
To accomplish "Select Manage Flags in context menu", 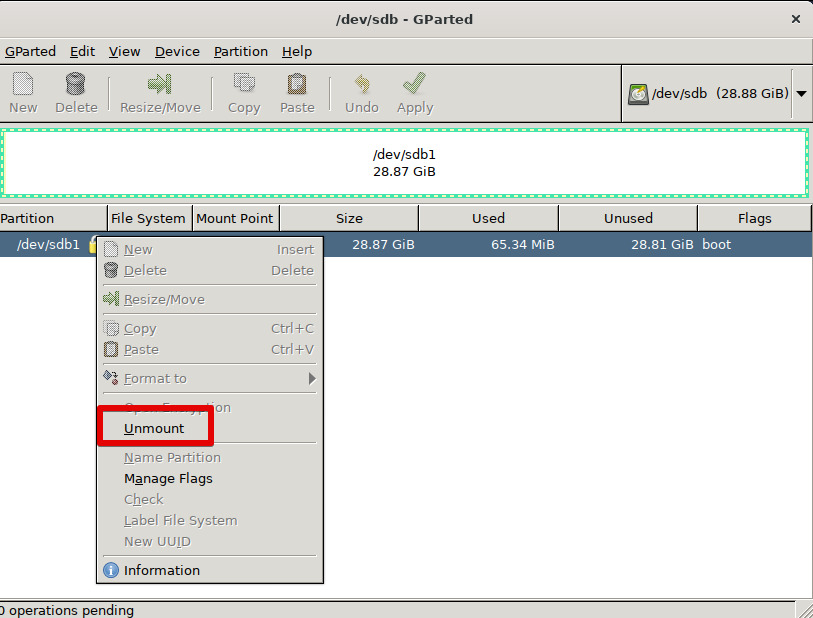I will [168, 479].
